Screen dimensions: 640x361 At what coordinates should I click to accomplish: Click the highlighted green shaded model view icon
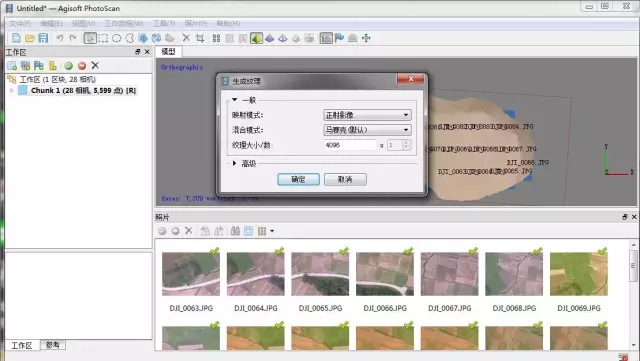pos(256,38)
